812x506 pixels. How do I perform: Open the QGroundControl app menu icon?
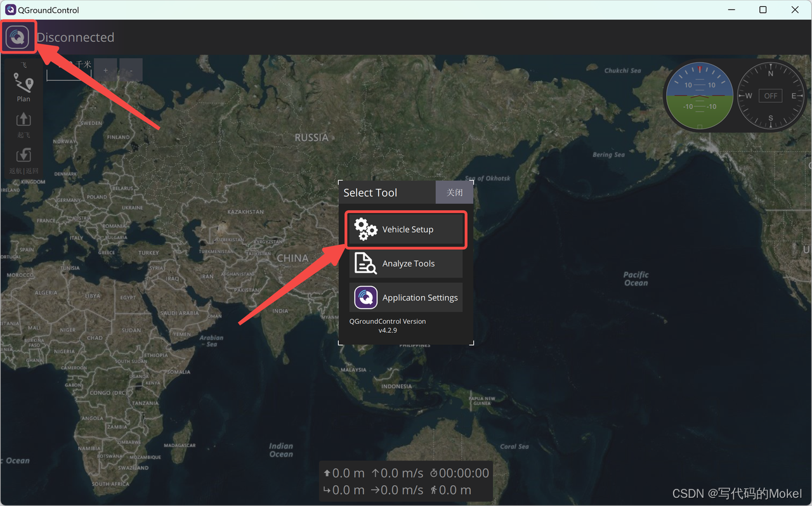pos(18,36)
